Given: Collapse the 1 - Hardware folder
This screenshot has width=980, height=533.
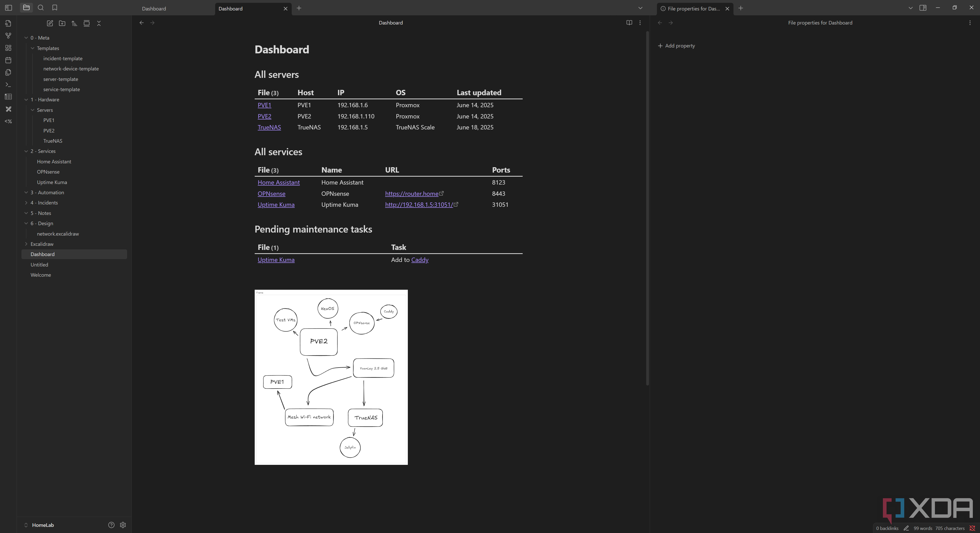Looking at the screenshot, I should coord(26,100).
